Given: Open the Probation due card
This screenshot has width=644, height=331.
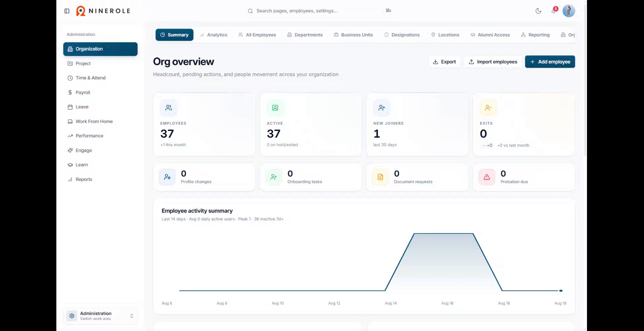Looking at the screenshot, I should (x=524, y=177).
